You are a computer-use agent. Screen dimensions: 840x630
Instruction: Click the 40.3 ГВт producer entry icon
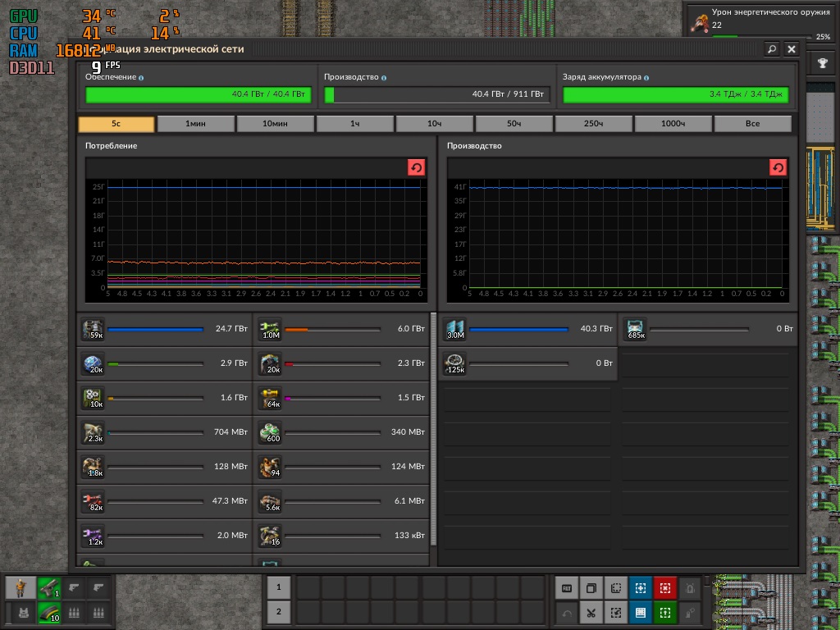coord(454,330)
